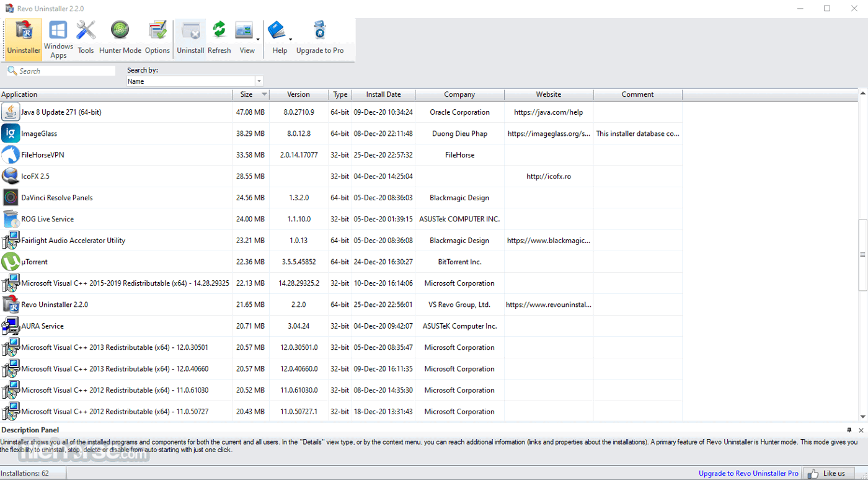Image resolution: width=868 pixels, height=480 pixels.
Task: Open the Tools section
Action: [86, 39]
